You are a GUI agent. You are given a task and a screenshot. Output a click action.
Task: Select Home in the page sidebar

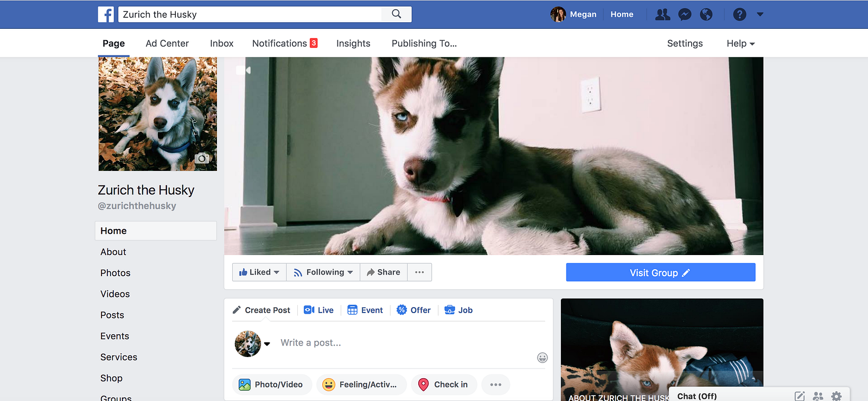pyautogui.click(x=156, y=231)
